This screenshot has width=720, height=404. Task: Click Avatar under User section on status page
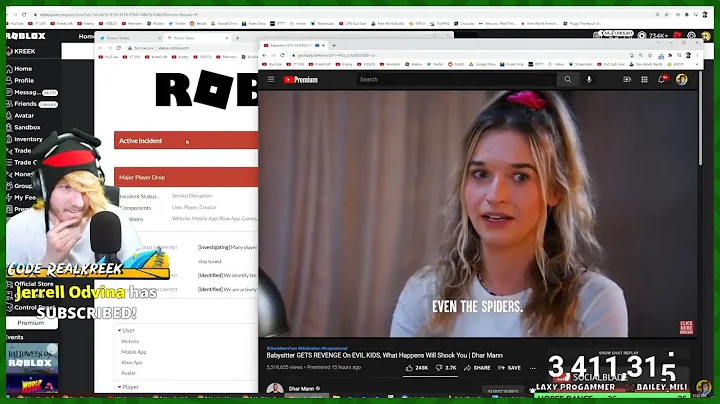point(129,373)
